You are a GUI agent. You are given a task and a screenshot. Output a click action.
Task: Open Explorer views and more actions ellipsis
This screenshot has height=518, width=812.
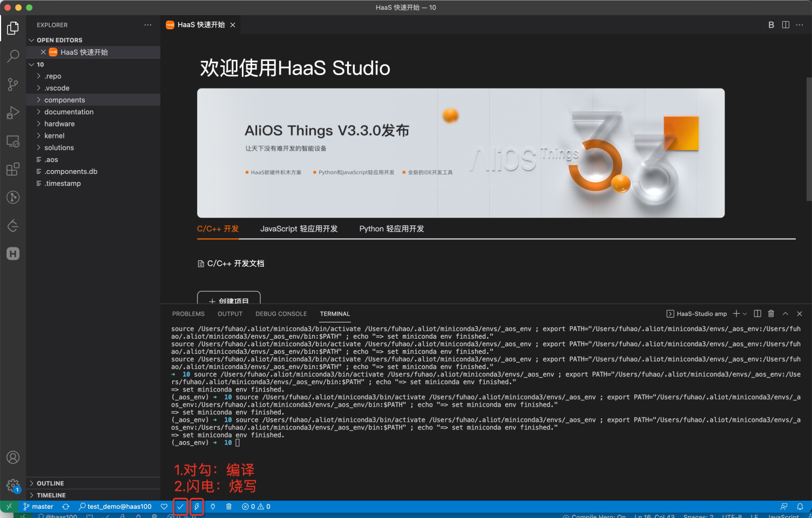coord(148,25)
